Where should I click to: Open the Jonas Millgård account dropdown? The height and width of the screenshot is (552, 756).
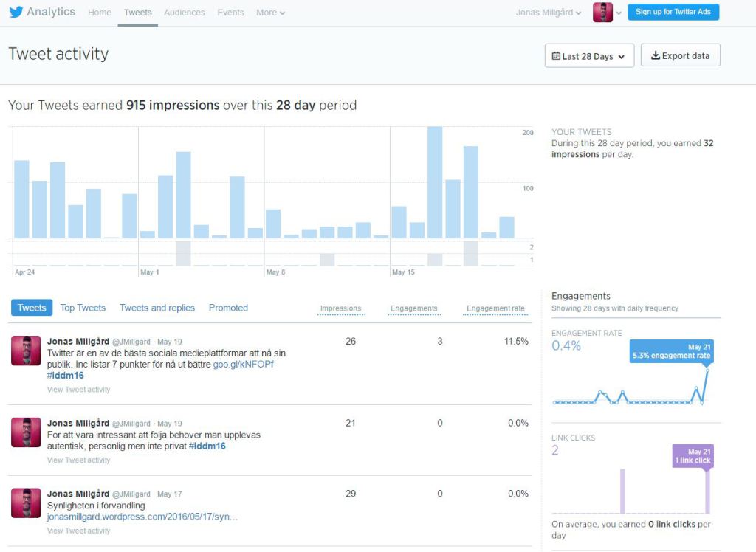click(x=549, y=13)
